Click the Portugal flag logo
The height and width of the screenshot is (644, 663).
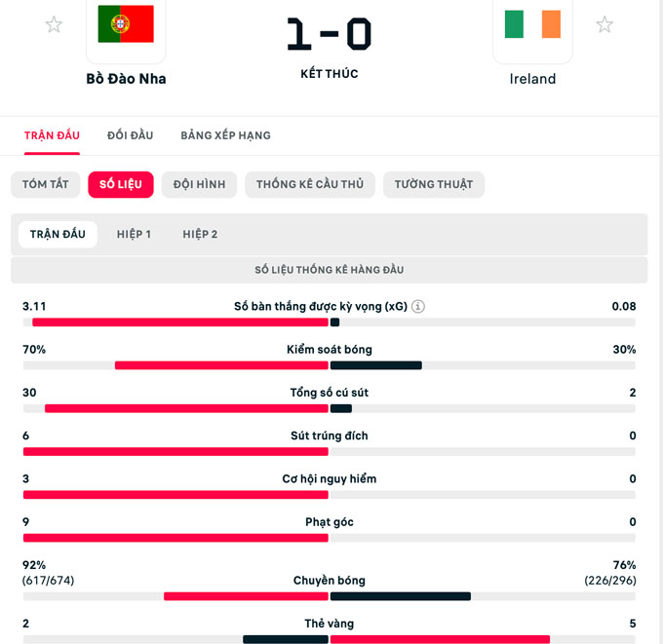click(x=126, y=24)
